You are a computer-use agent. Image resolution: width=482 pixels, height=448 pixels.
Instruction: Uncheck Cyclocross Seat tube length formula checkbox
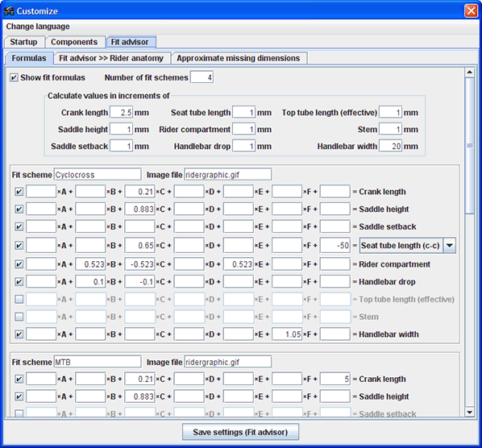19,246
